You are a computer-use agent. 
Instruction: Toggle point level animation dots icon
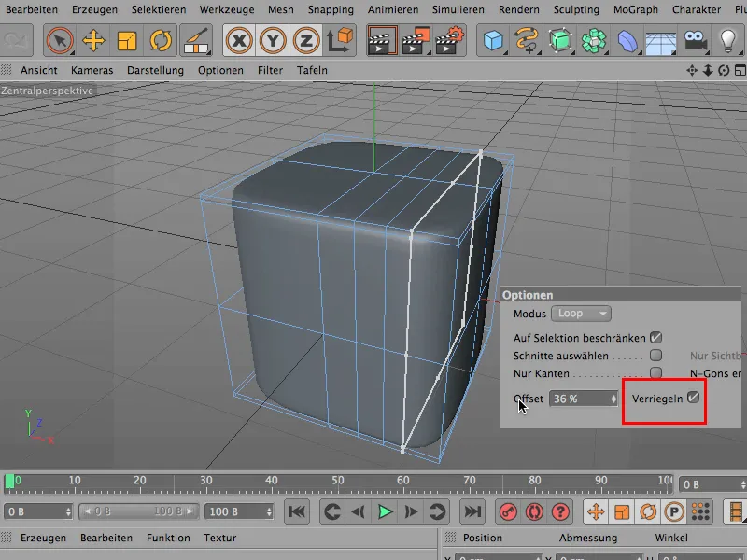pyautogui.click(x=700, y=511)
